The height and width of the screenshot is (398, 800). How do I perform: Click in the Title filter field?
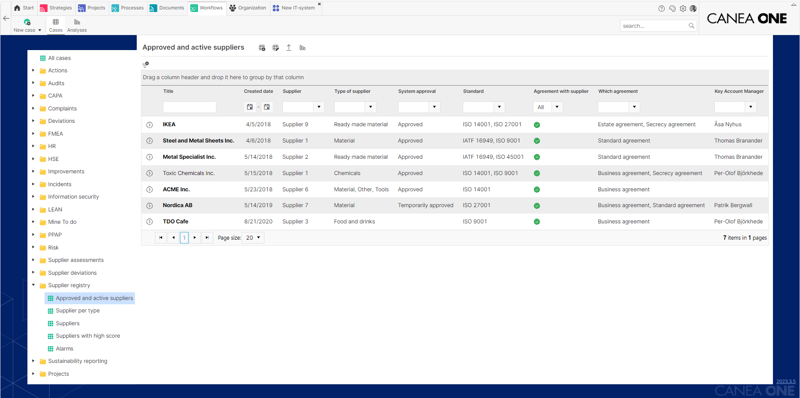point(189,107)
